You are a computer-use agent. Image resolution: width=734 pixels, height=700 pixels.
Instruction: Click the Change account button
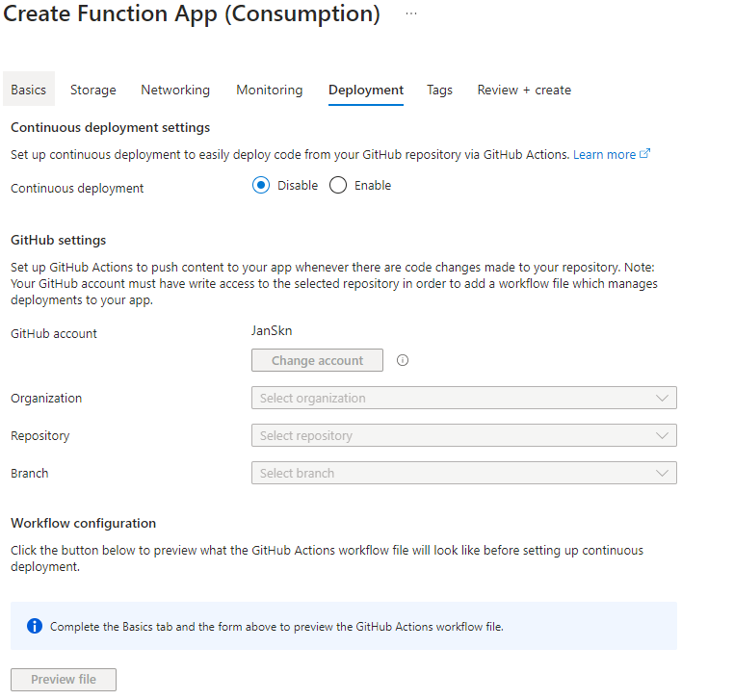tap(317, 360)
